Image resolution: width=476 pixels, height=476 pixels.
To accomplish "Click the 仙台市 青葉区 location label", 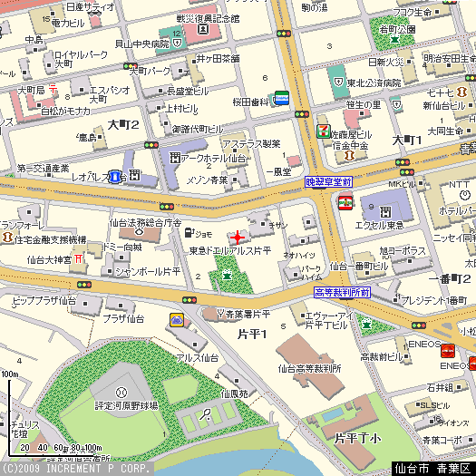I will point(433,469).
